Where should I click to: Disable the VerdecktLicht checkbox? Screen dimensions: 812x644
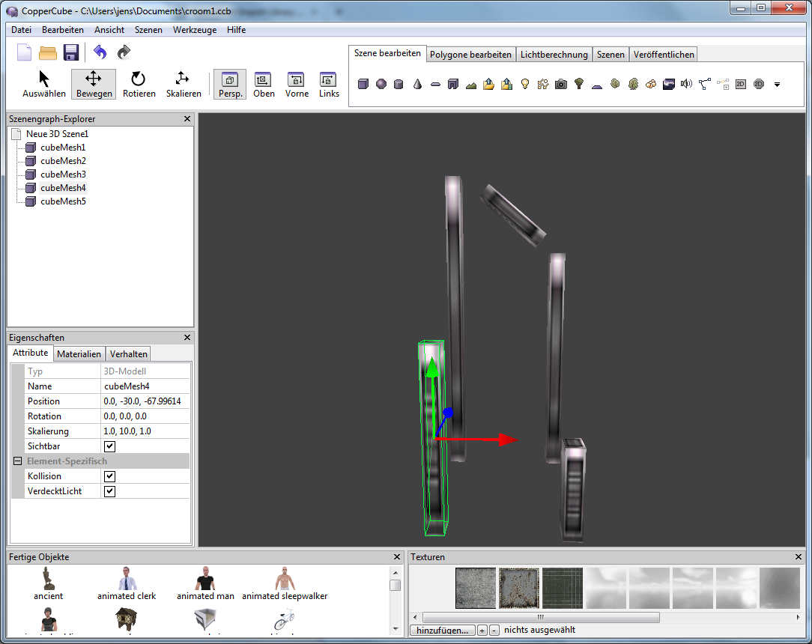click(x=110, y=491)
